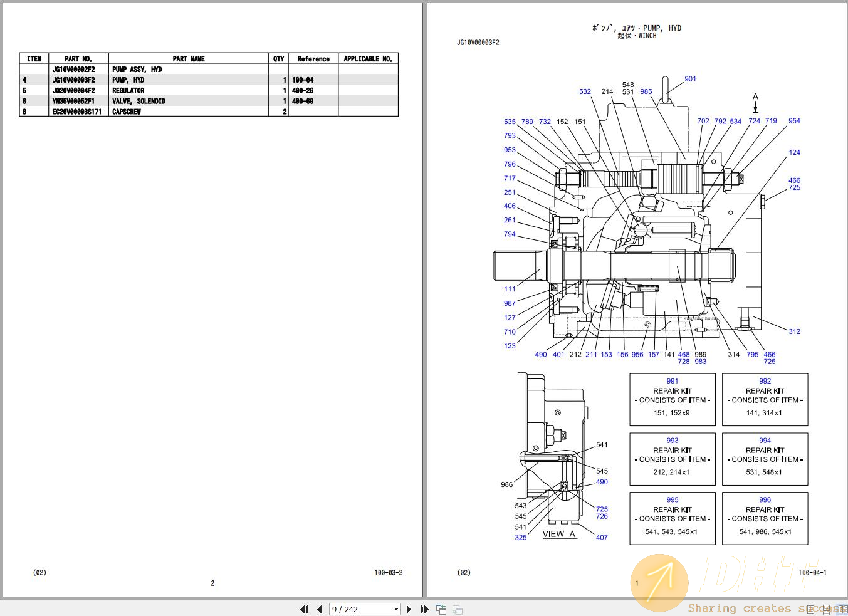This screenshot has width=848, height=616.
Task: Go to the previous page
Action: [319, 609]
